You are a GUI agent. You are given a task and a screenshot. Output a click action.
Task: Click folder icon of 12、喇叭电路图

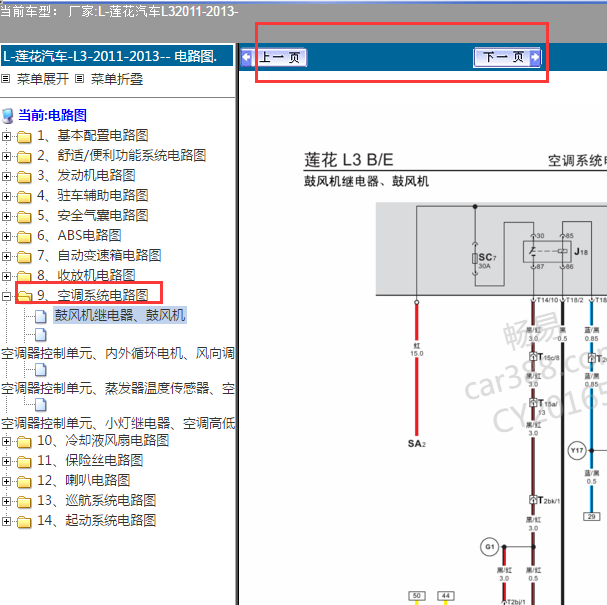(24, 482)
